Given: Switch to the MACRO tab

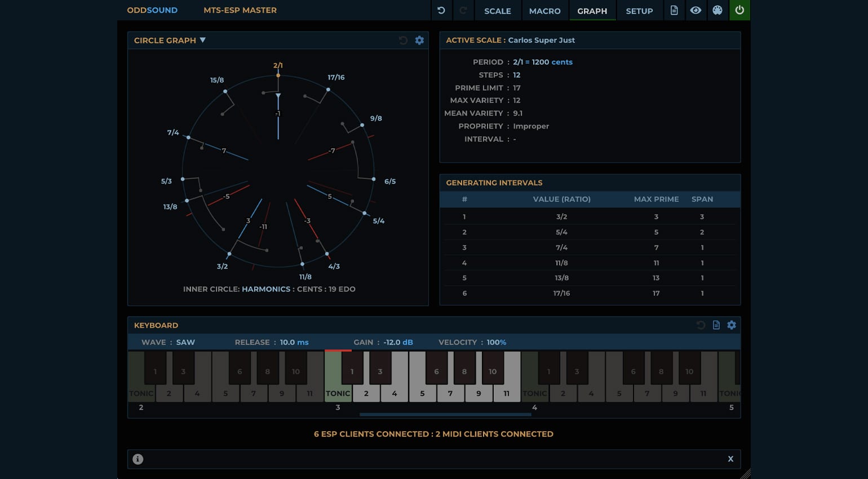Looking at the screenshot, I should pos(544,11).
